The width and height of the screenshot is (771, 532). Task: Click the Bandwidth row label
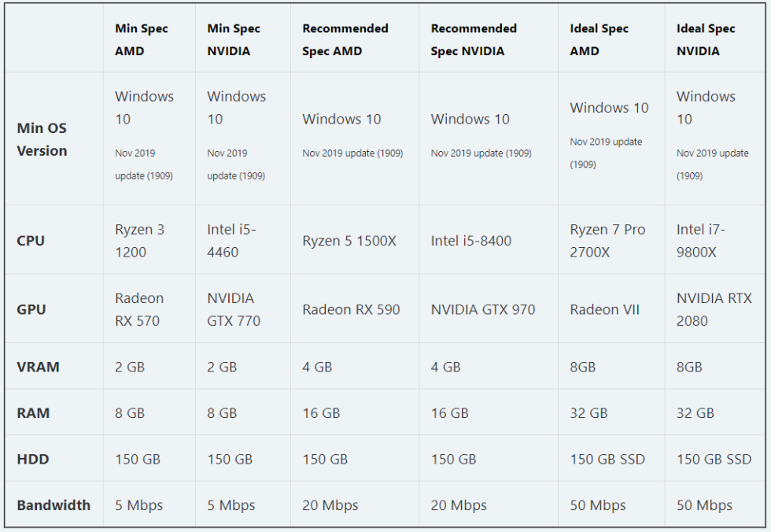53,505
